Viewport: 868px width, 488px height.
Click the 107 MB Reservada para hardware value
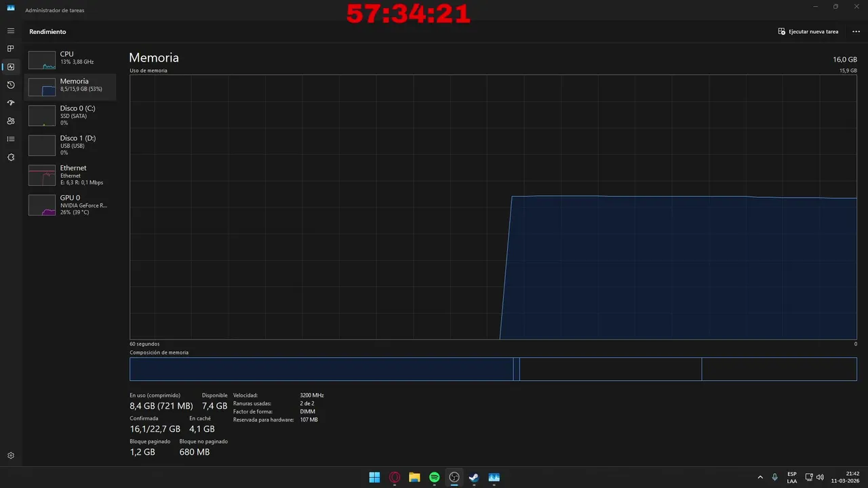pyautogui.click(x=309, y=420)
